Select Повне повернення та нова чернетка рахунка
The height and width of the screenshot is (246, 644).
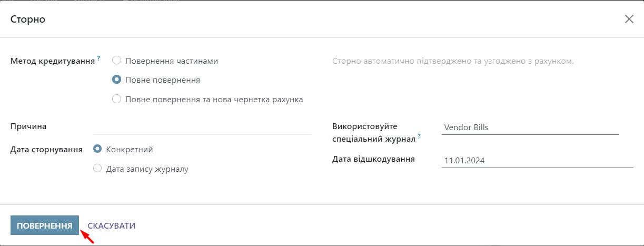(117, 99)
